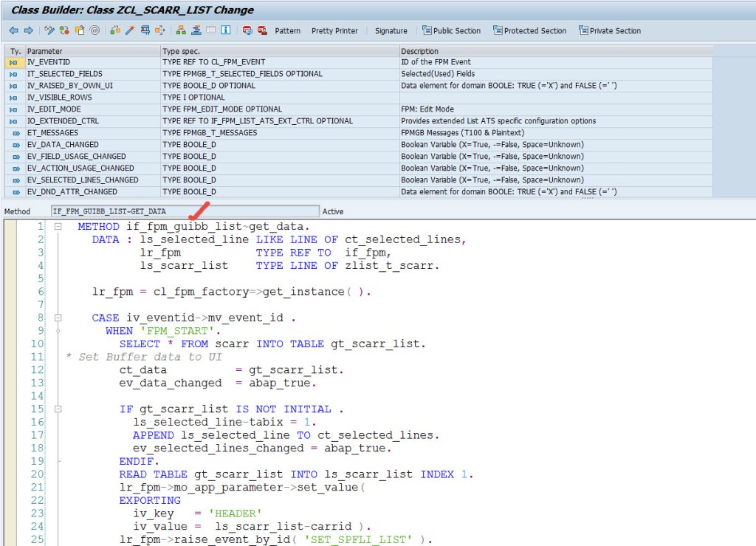Run the Pretty Printer
The width and height of the screenshot is (756, 546).
point(334,30)
